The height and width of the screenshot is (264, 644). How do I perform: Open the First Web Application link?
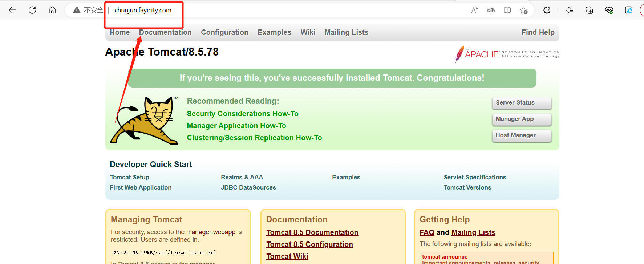[x=141, y=187]
